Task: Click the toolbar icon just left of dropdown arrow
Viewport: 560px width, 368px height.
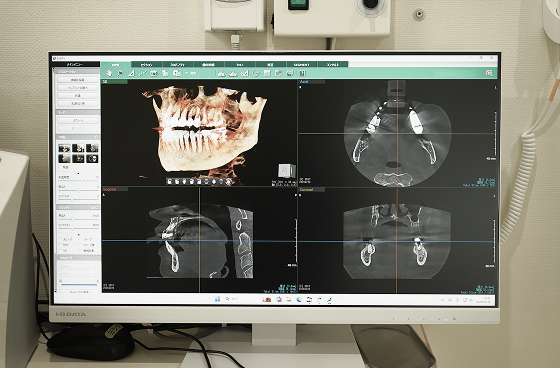Action: (177, 73)
